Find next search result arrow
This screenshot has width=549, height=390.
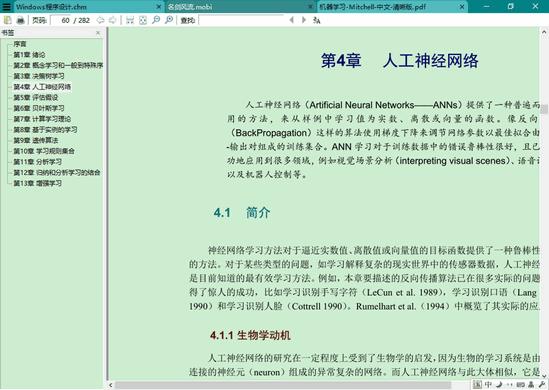click(304, 20)
